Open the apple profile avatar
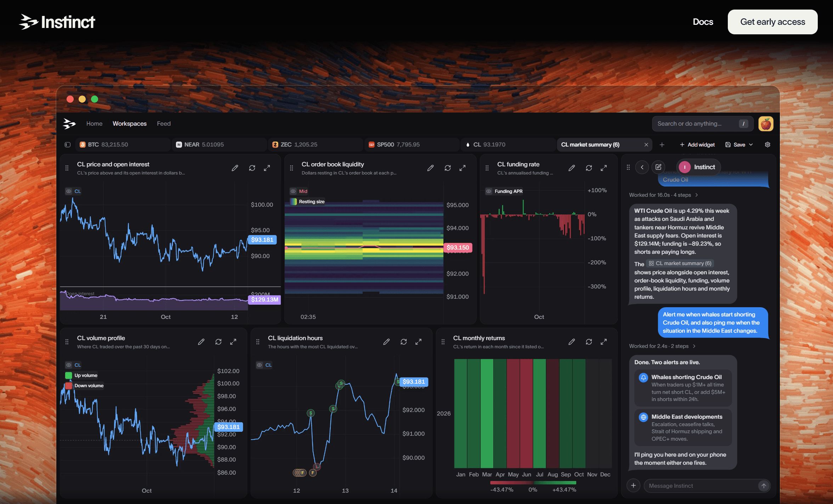Screen dimensions: 833x504 [x=766, y=124]
